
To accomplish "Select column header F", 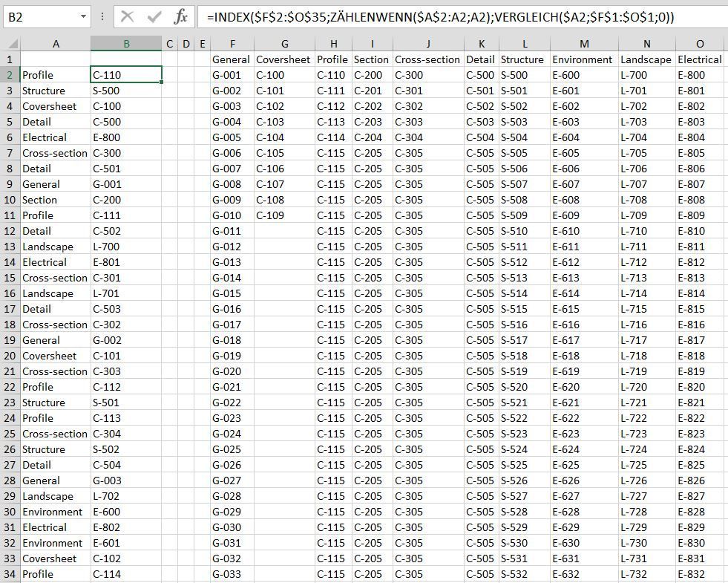I will (x=232, y=43).
